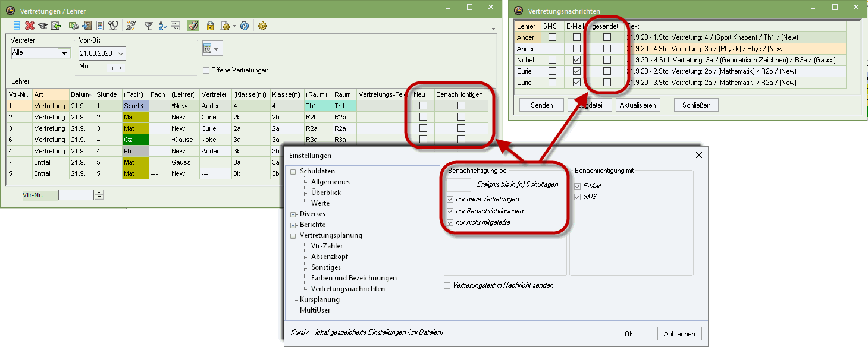Open dropdown arrow next to page-gear icon
The height and width of the screenshot is (347, 868).
click(234, 26)
